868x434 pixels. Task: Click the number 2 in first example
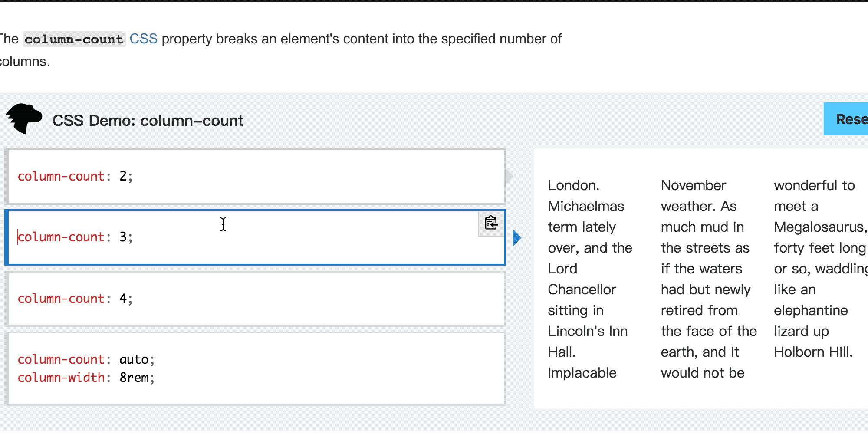[123, 176]
